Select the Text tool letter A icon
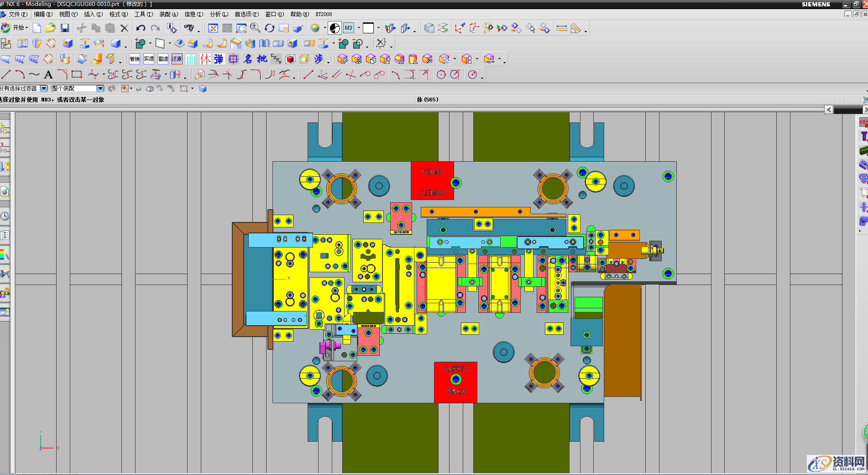The height and width of the screenshot is (475, 868). pos(48,74)
